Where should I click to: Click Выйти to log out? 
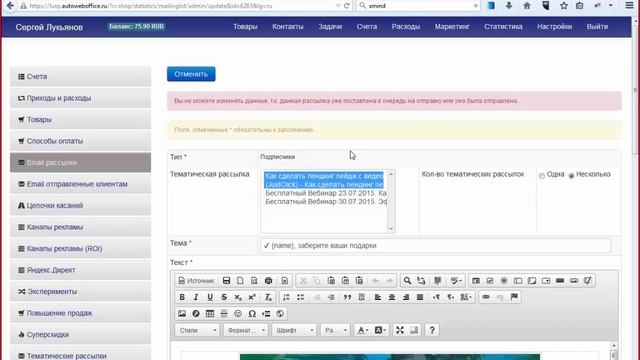(597, 27)
